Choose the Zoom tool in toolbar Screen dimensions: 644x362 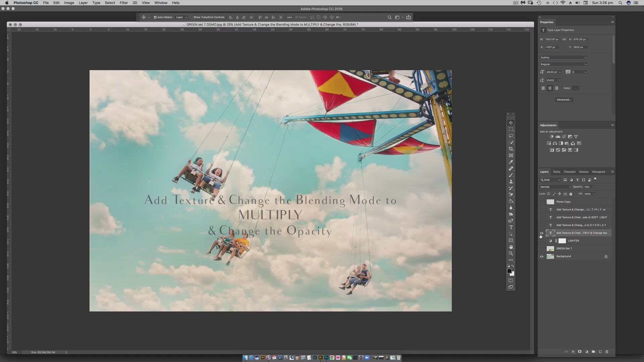(511, 253)
